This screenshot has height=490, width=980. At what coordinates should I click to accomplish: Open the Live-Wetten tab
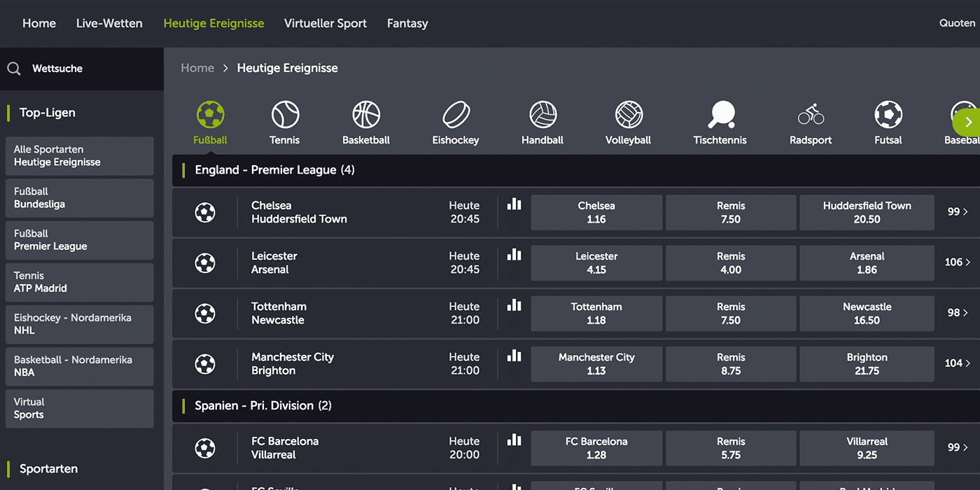(109, 23)
